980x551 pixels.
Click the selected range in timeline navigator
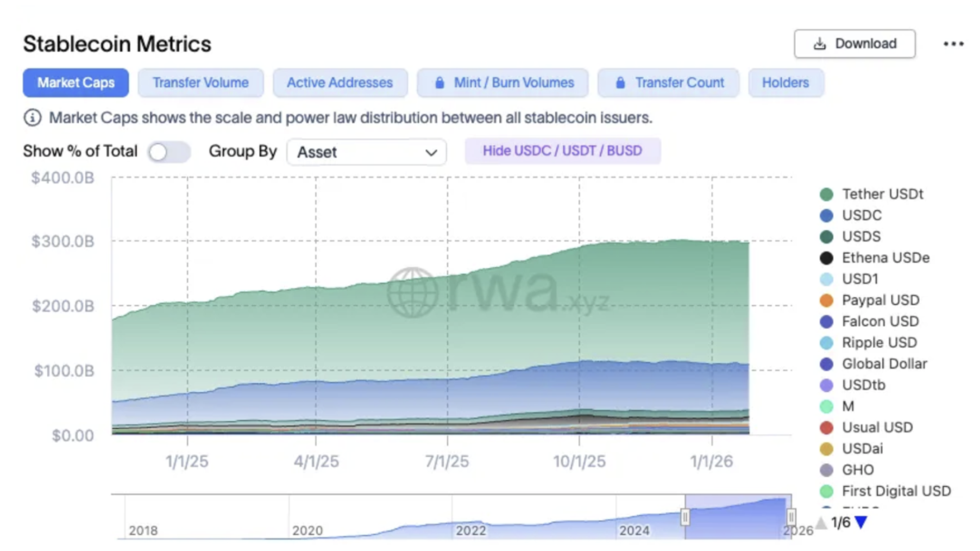(x=738, y=517)
